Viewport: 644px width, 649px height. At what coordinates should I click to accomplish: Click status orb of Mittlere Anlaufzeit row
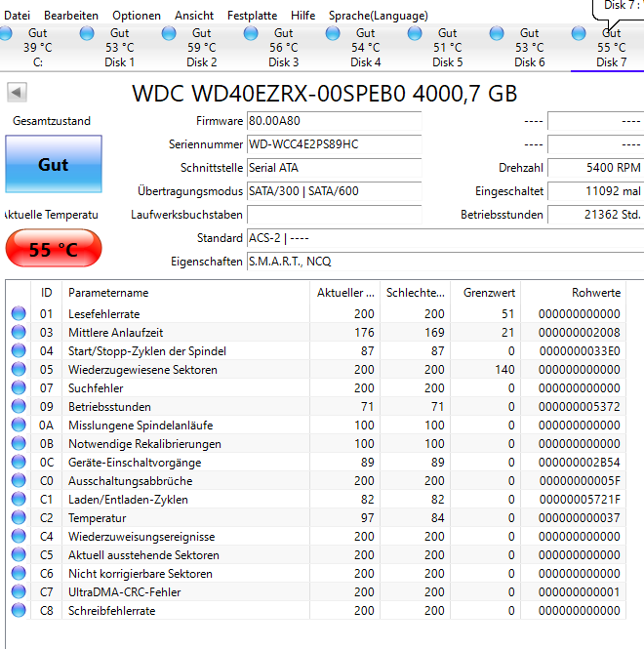point(19,332)
